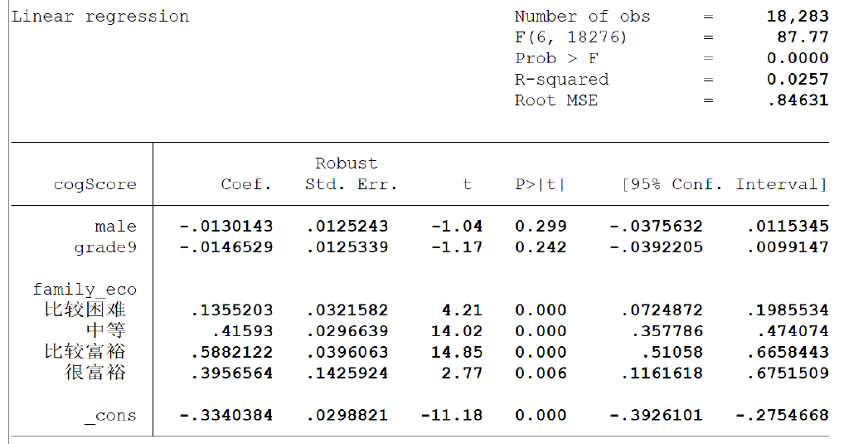Click the Robust Std. Err. column header
This screenshot has height=444, width=868.
[351, 174]
